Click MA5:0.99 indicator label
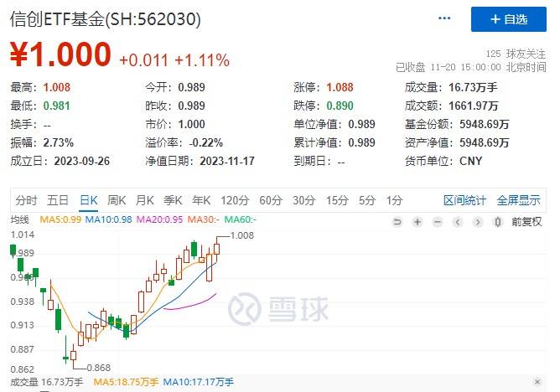Image resolution: width=560 pixels, height=392 pixels. (60, 219)
